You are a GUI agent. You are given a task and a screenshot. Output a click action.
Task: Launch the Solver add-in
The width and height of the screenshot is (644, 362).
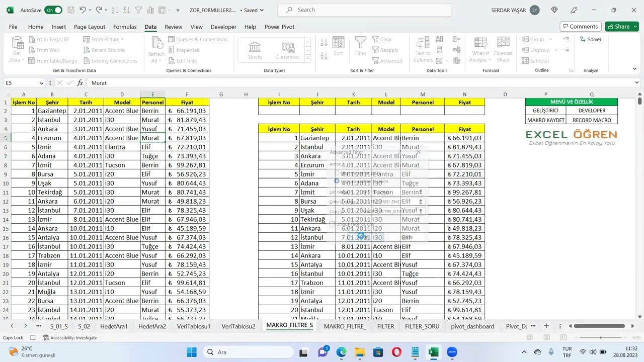590,39
